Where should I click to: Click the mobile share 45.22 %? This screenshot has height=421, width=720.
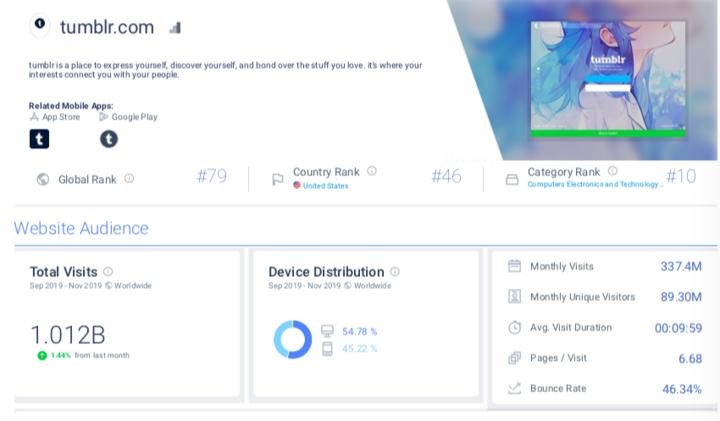coord(360,348)
